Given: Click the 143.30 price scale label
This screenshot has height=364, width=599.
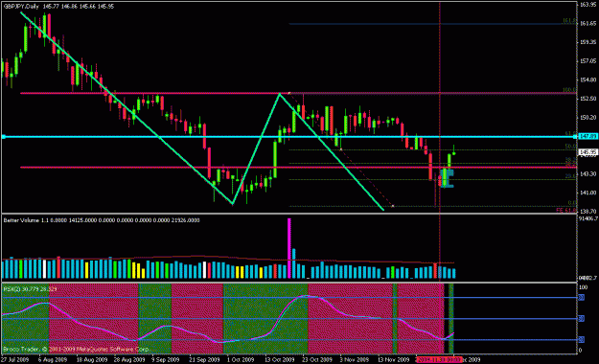Looking at the screenshot, I should tap(587, 173).
